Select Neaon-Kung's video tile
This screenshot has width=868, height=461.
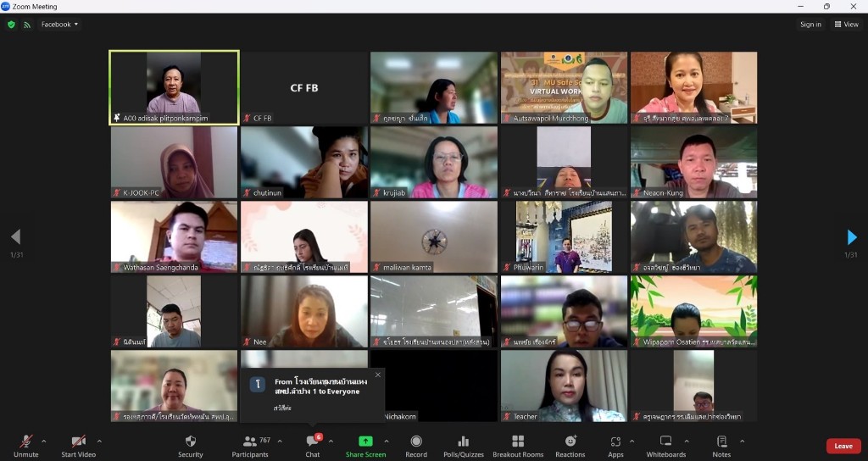click(x=693, y=162)
